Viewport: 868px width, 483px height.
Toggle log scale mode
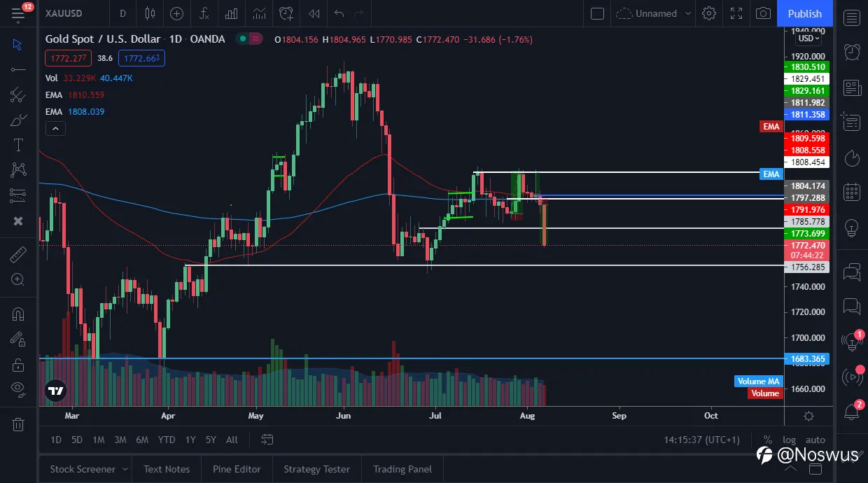pyautogui.click(x=790, y=440)
